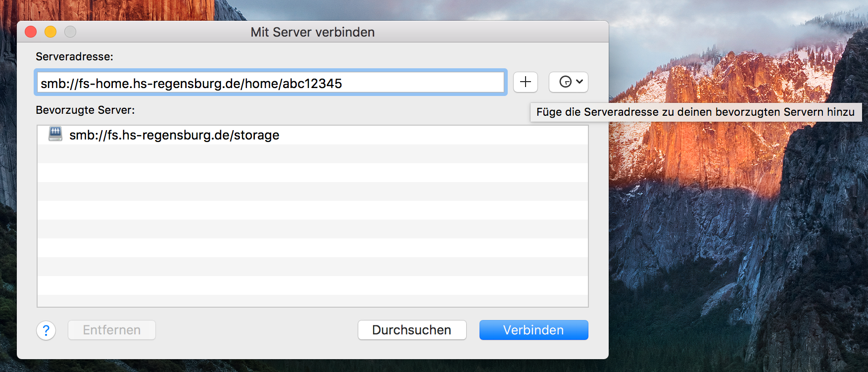Click the 'Mit Server verbinden' title bar
Image resolution: width=868 pixels, height=372 pixels.
312,32
